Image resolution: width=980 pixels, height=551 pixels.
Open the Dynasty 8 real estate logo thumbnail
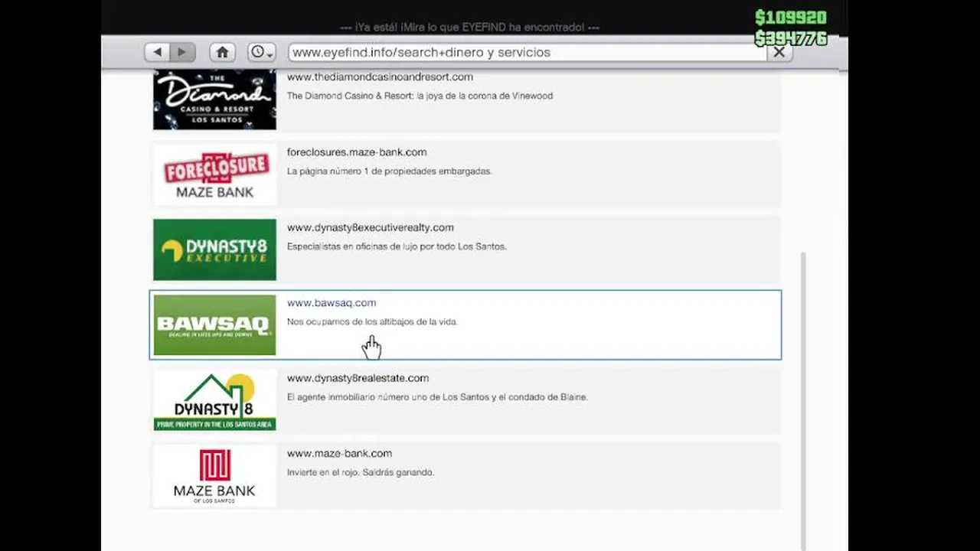(214, 400)
